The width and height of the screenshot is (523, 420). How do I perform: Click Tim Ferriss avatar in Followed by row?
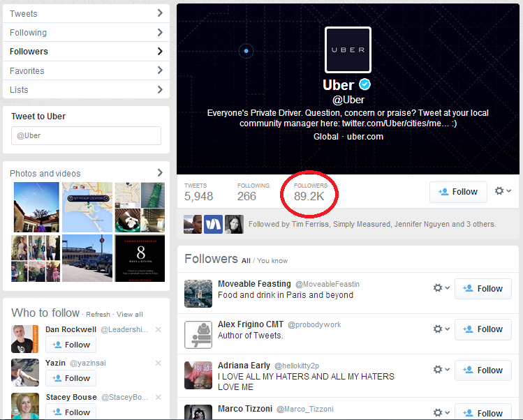pos(193,224)
